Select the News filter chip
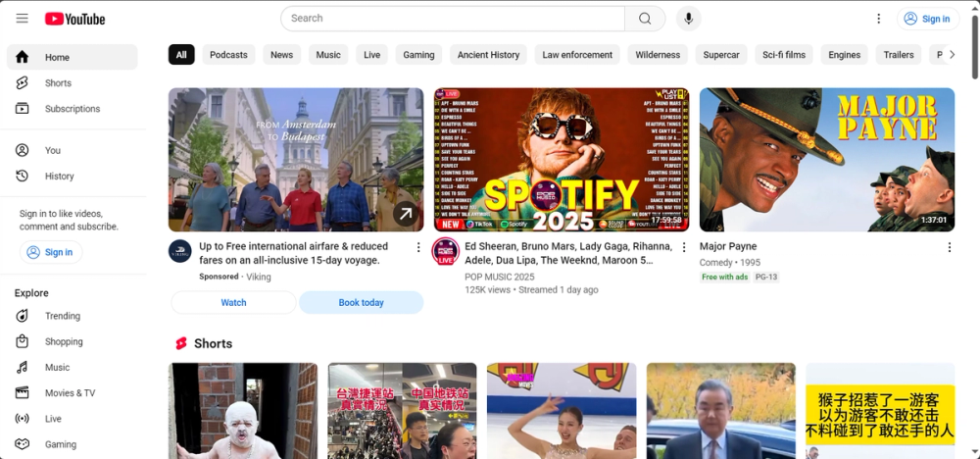Viewport: 980px width, 459px height. pos(282,54)
